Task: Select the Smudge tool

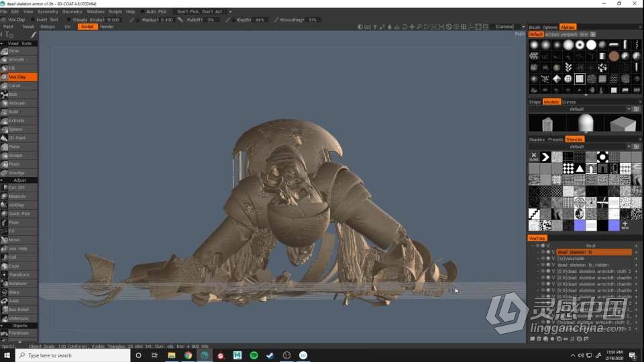Action: [x=19, y=173]
